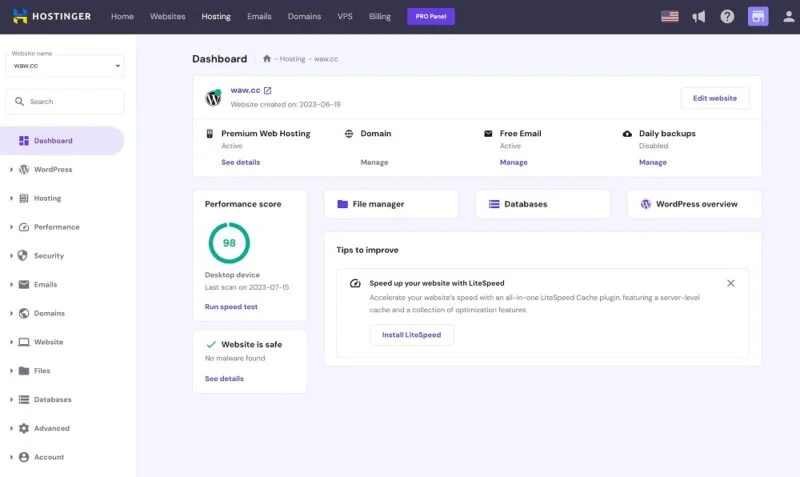The width and height of the screenshot is (800, 477).
Task: Click the sidebar Search field
Action: click(x=65, y=102)
